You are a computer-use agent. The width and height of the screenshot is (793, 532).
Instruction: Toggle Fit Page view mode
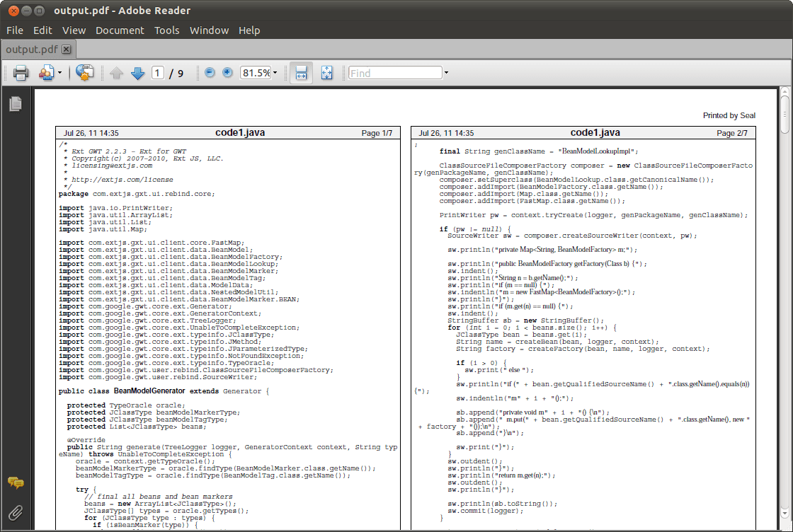pyautogui.click(x=326, y=73)
